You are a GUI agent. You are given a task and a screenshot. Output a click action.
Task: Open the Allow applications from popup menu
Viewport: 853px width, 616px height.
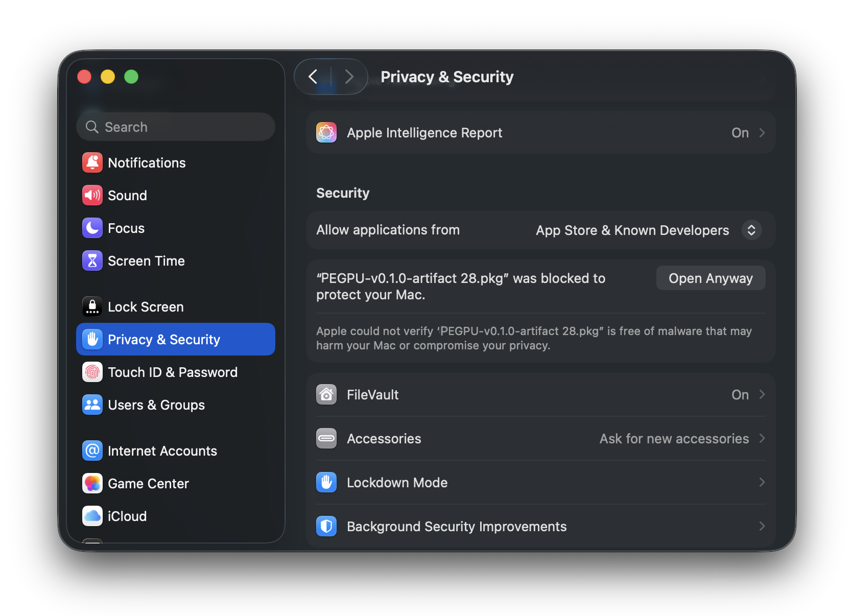[649, 230]
